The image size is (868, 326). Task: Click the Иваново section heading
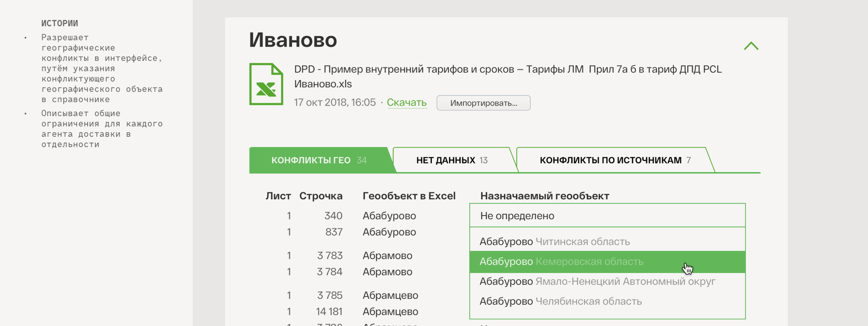293,40
